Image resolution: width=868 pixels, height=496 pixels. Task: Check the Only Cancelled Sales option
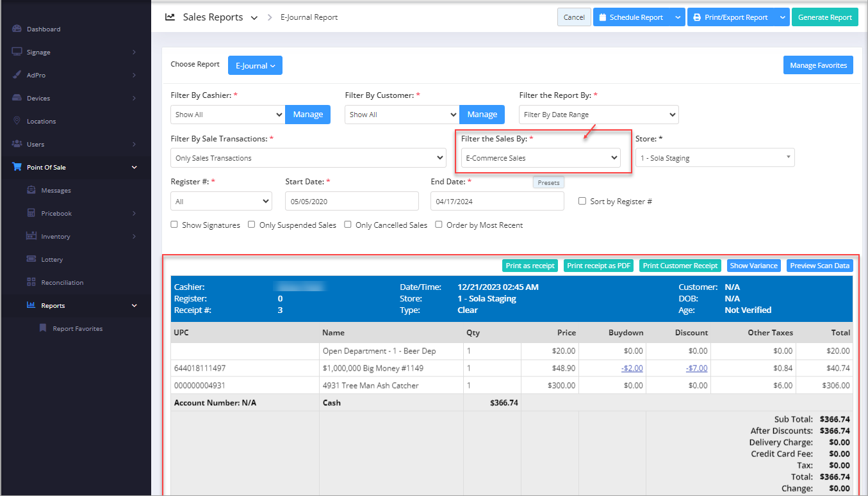pos(348,225)
